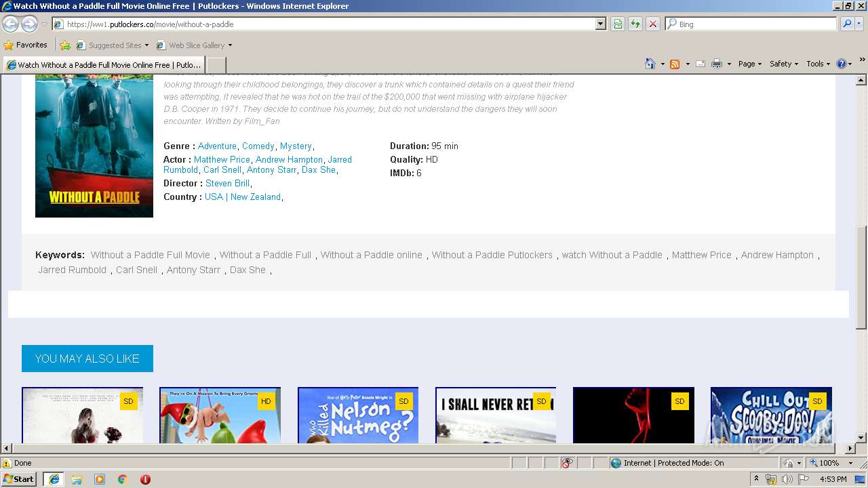Open the Feeds dropdown arrow
The height and width of the screenshot is (488, 868).
tap(687, 64)
